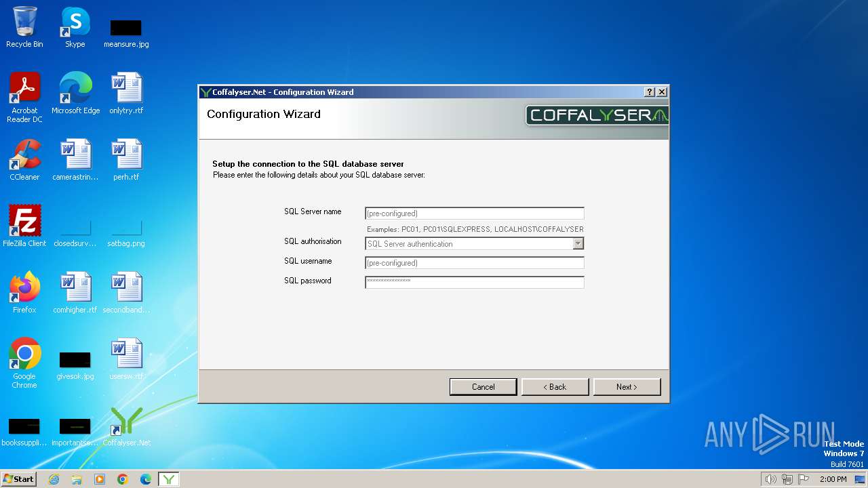Image resolution: width=868 pixels, height=488 pixels.
Task: Focus the SQL password field
Action: tap(475, 282)
